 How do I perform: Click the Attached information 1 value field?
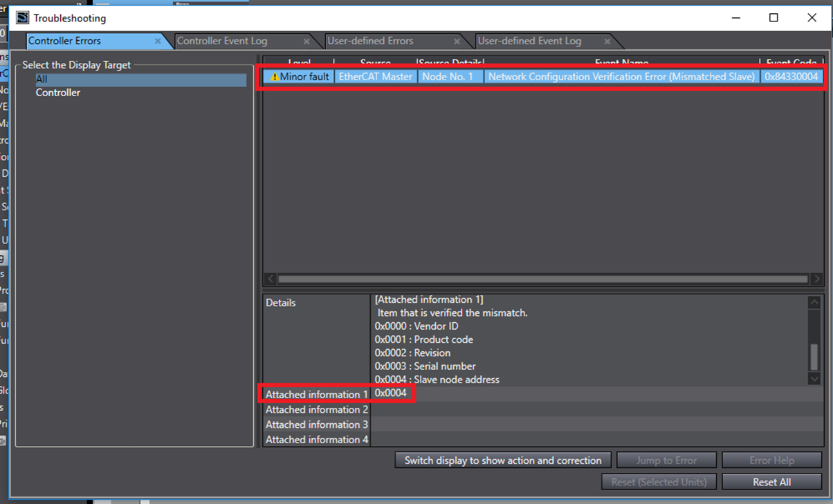[391, 393]
